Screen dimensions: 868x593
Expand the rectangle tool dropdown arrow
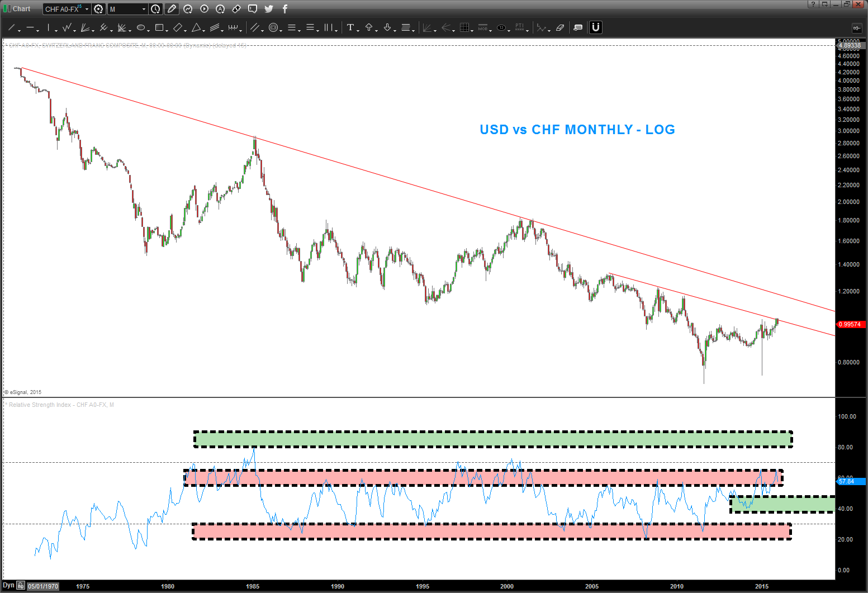[167, 30]
